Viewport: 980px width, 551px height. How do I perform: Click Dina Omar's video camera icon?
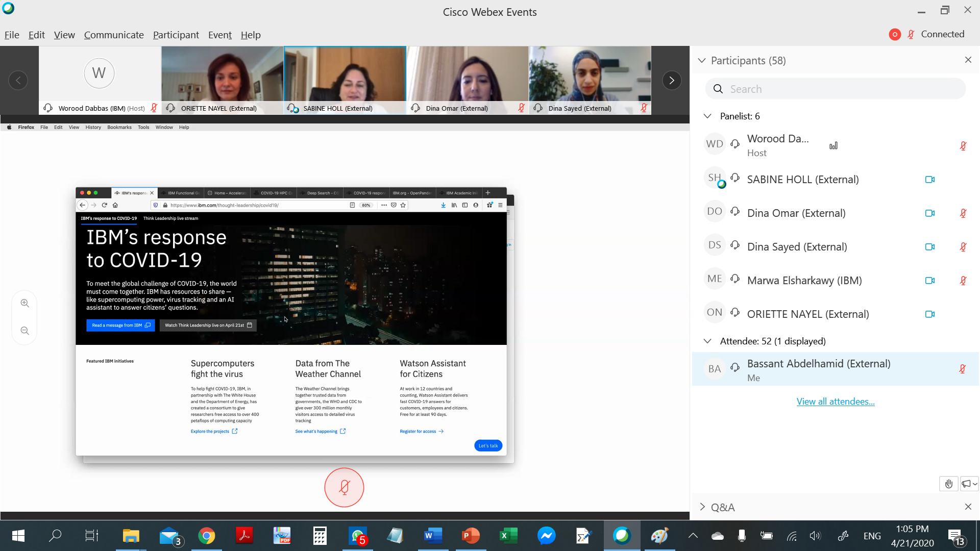(930, 213)
